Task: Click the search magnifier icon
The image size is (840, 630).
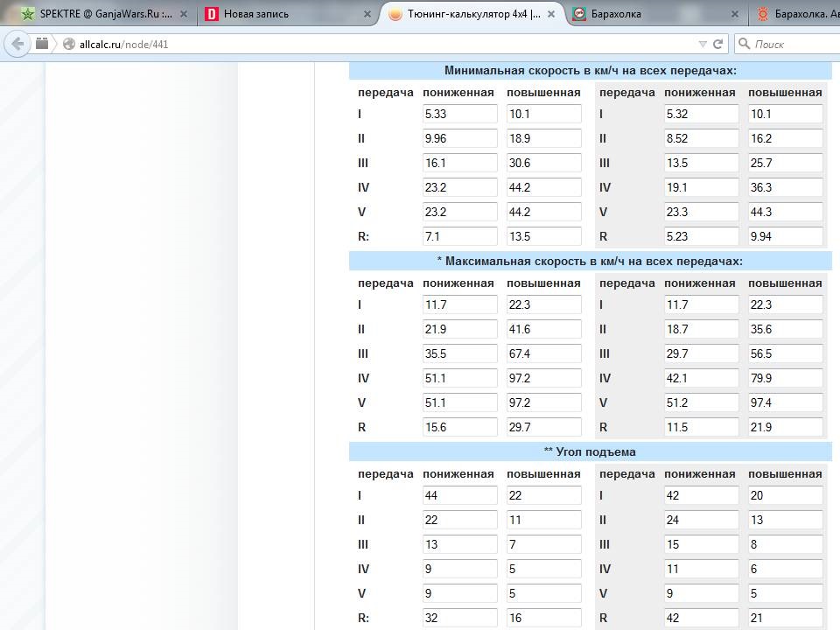Action: 744,44
